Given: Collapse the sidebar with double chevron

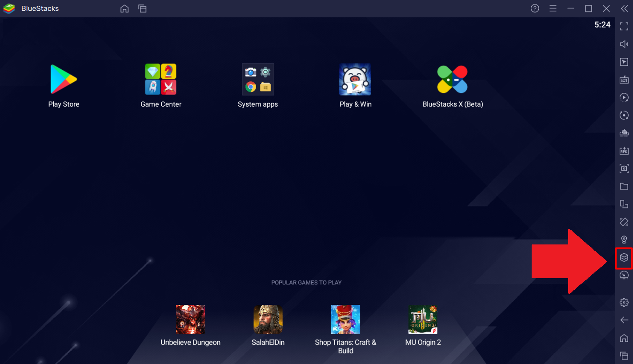Looking at the screenshot, I should point(624,8).
